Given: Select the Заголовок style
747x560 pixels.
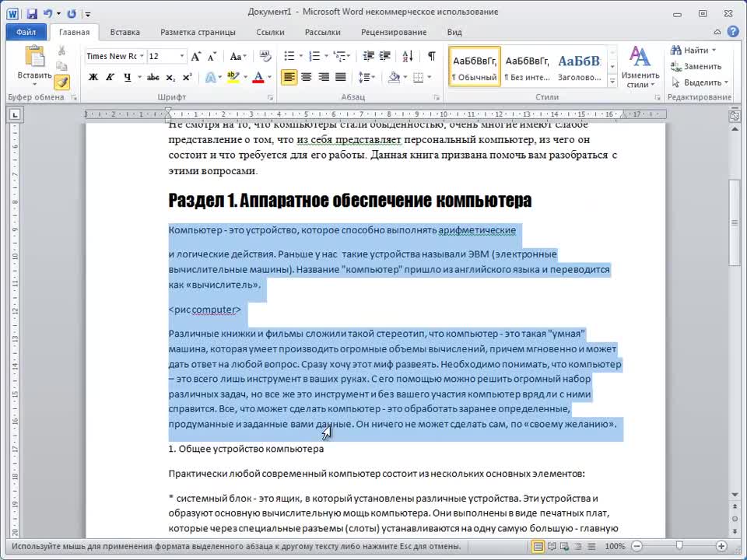Looking at the screenshot, I should click(579, 67).
